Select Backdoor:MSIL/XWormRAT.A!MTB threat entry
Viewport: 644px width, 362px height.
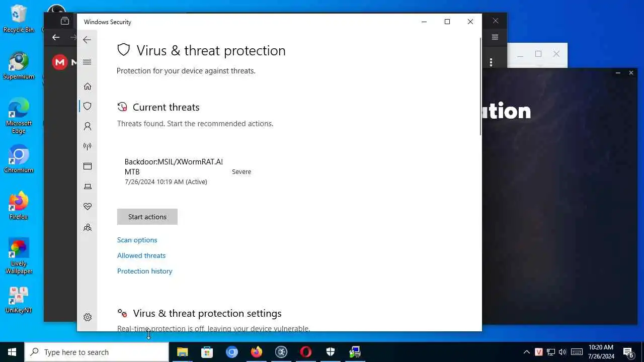(187, 171)
